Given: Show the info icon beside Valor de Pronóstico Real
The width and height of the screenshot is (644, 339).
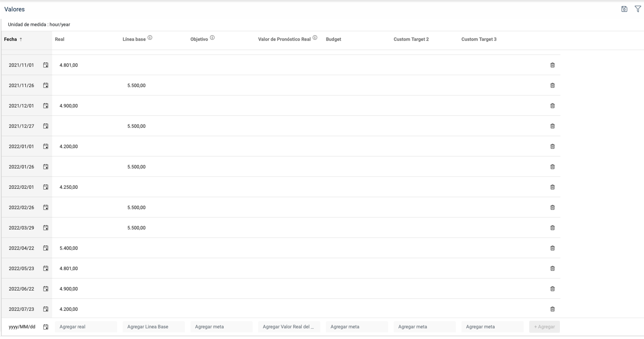Looking at the screenshot, I should 315,38.
